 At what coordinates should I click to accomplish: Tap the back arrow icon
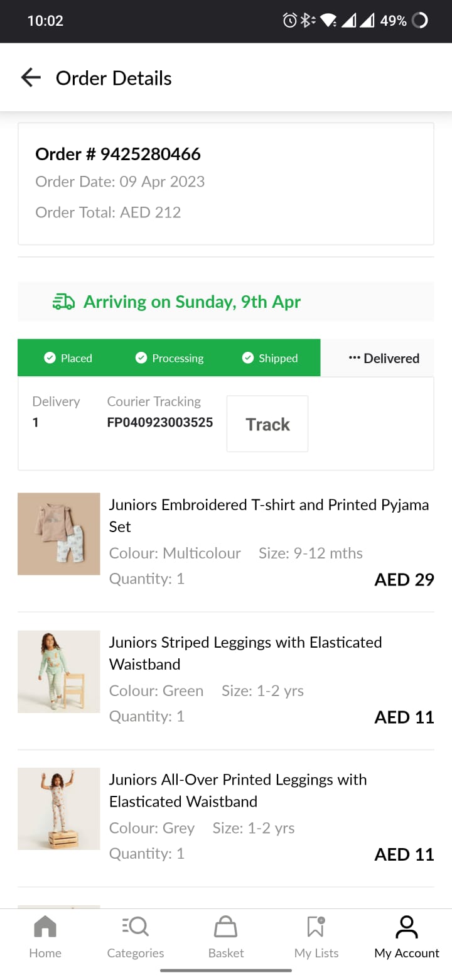[x=31, y=78]
